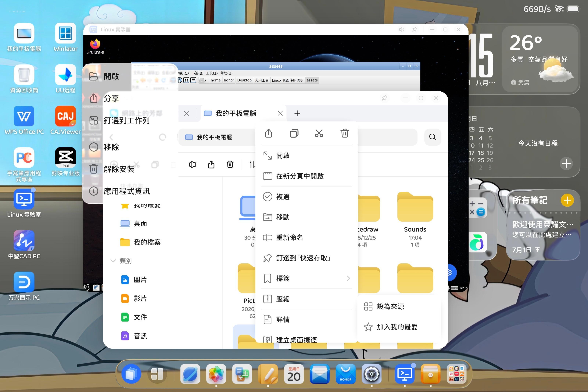Click rename icon in file manager toolbar
588x392 pixels.
[x=192, y=164]
